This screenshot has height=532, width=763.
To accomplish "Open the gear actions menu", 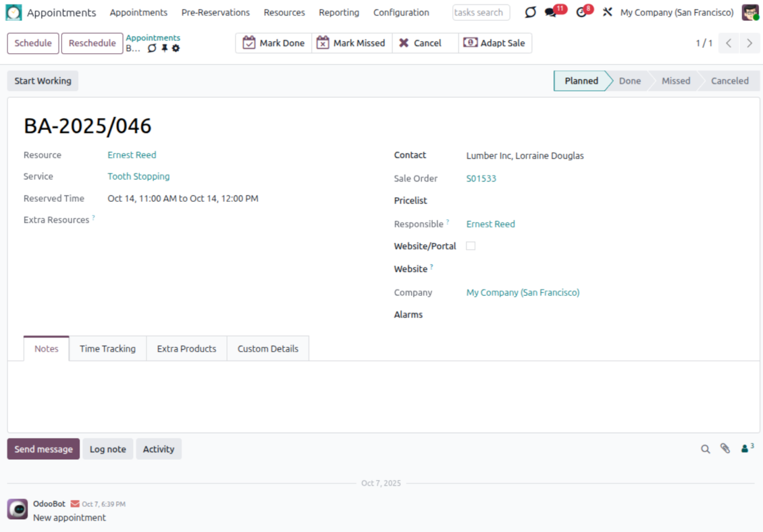I will [176, 49].
